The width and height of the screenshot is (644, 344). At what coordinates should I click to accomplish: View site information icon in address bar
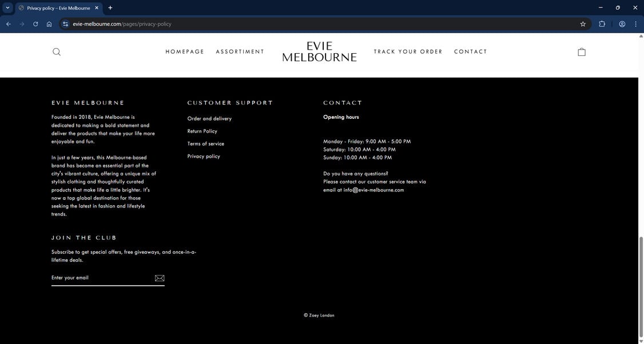tap(65, 24)
